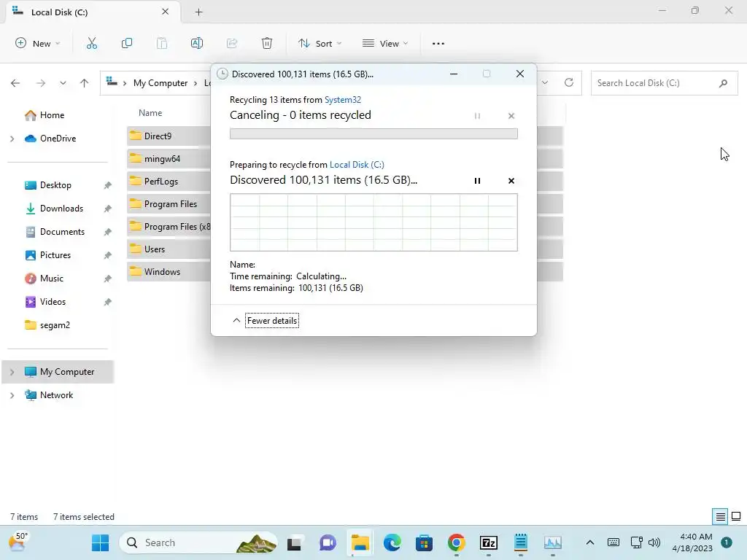The image size is (747, 560).
Task: Click the Share icon in toolbar
Action: tap(232, 43)
